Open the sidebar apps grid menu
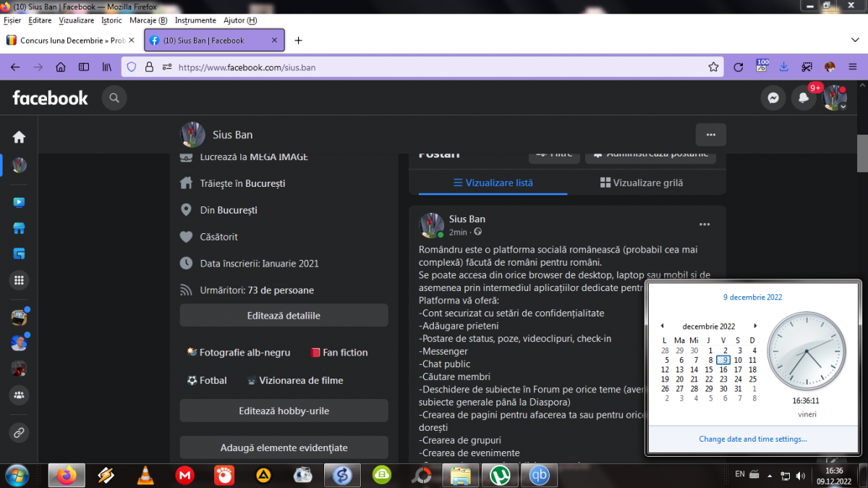 19,280
